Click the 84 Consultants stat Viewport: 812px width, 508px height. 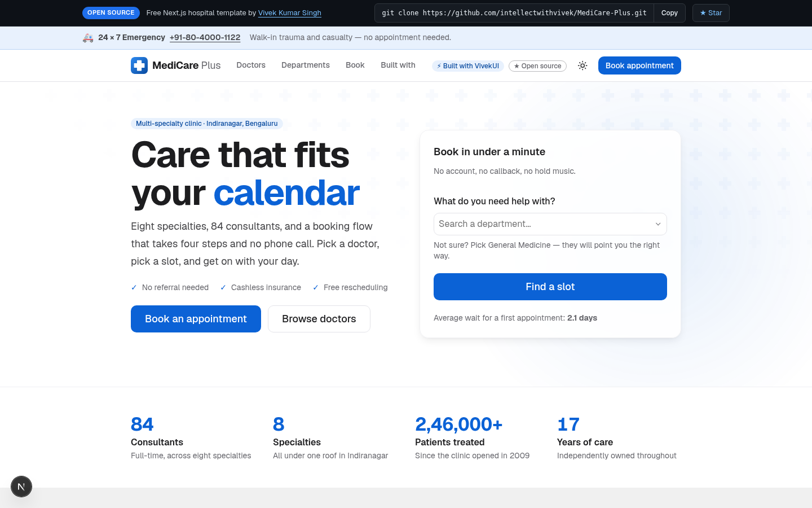(x=191, y=437)
